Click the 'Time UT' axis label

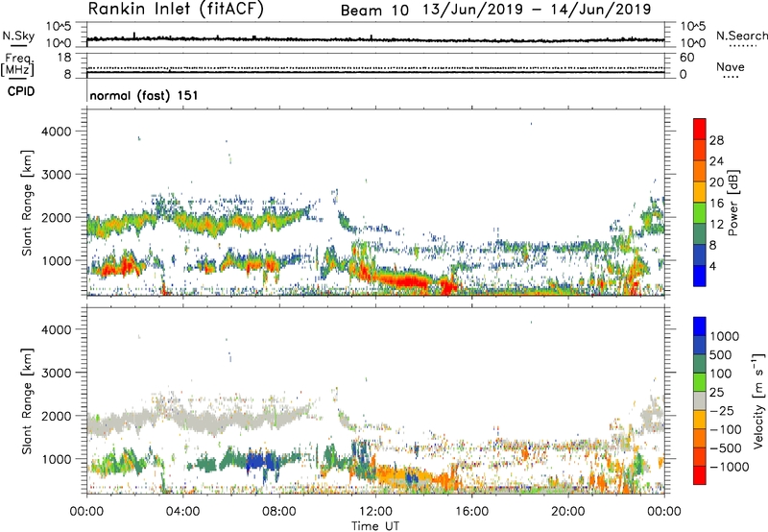point(375,526)
